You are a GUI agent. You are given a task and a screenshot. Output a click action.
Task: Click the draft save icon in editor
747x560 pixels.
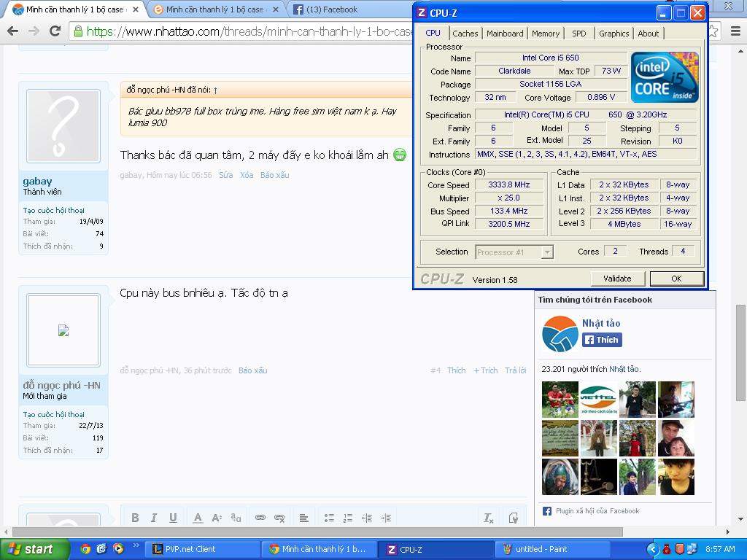point(513,518)
